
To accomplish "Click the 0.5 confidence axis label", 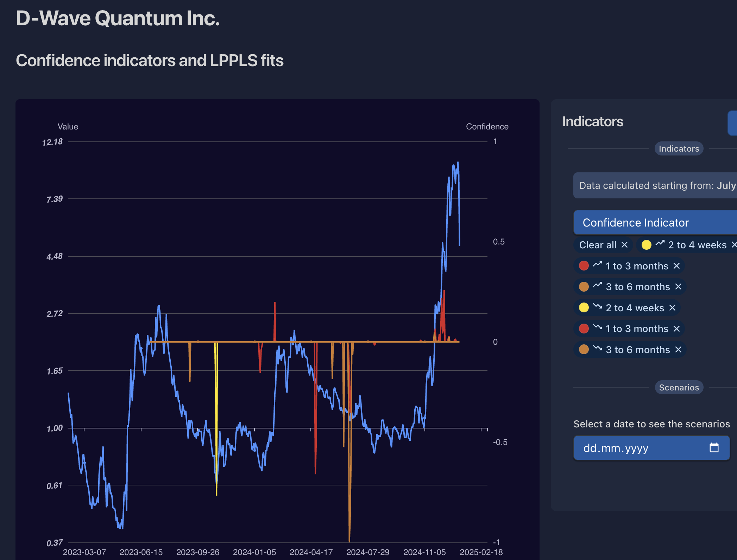I will (499, 242).
